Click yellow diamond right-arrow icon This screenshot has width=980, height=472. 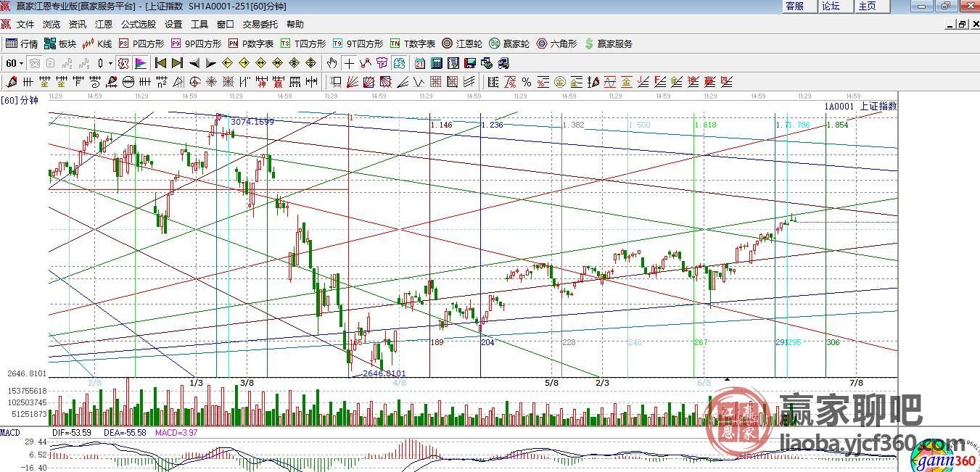[x=244, y=63]
